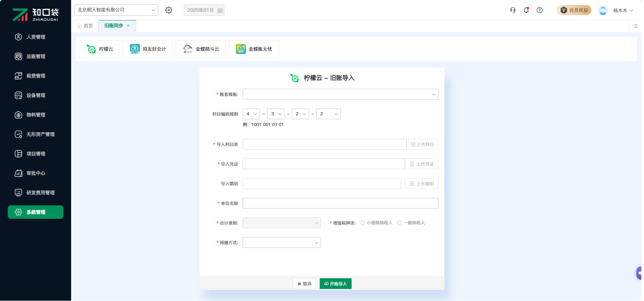Click the 开始导入 button

[335, 284]
